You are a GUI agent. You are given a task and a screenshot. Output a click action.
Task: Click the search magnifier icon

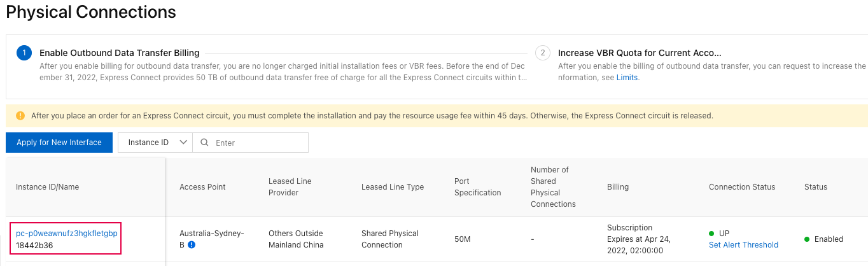[x=204, y=143]
